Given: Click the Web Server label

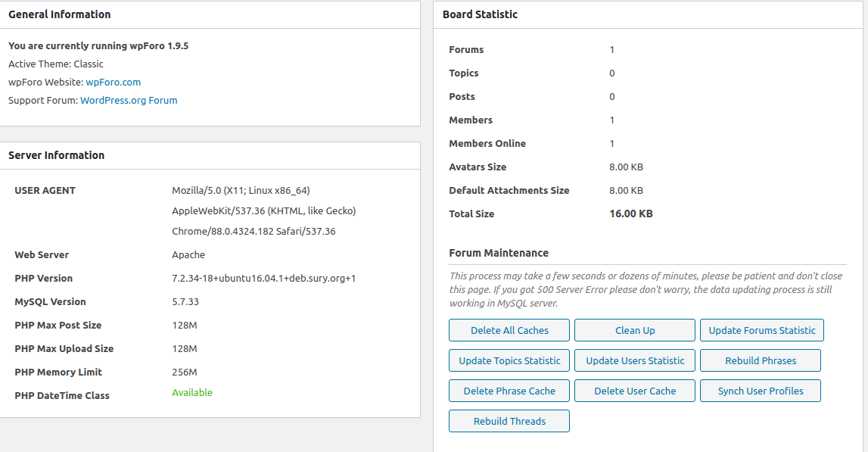Looking at the screenshot, I should [42, 255].
